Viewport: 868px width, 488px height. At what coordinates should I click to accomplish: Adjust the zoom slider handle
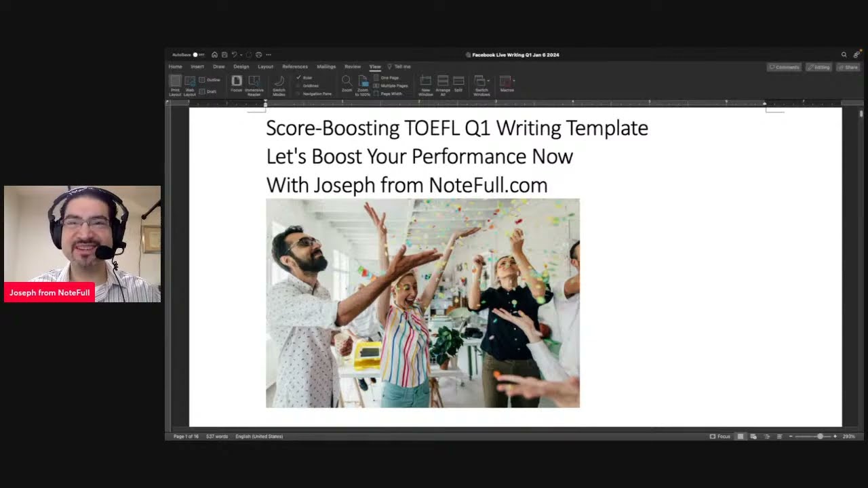[x=820, y=436]
